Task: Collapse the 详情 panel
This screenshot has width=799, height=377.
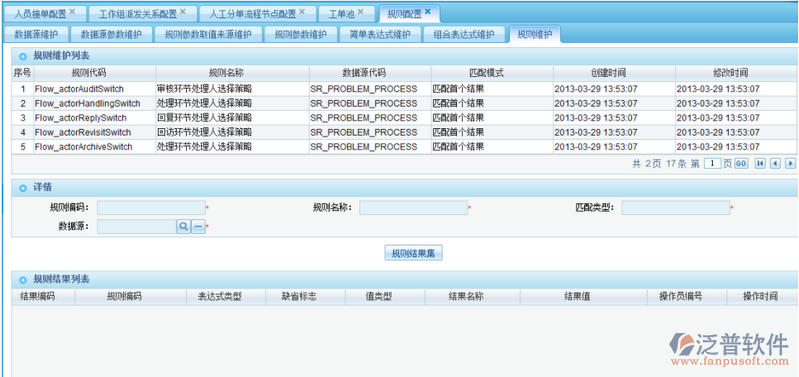Action: [x=22, y=188]
